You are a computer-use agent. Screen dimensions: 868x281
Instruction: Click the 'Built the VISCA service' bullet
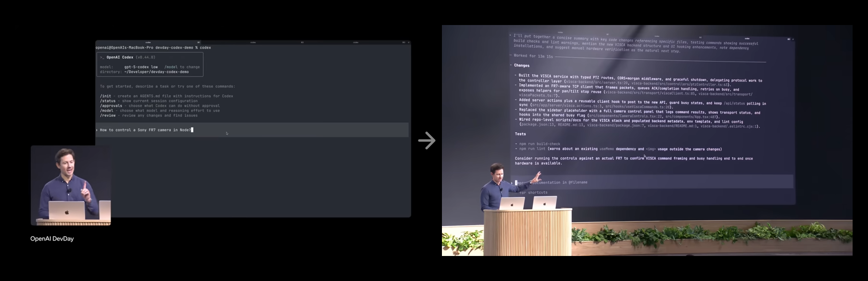[x=639, y=80]
